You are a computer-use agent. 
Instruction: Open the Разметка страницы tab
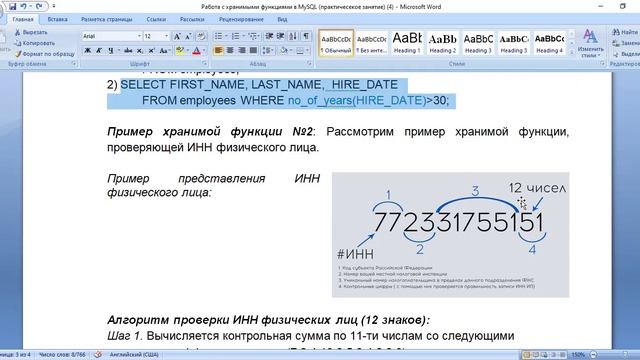point(107,19)
